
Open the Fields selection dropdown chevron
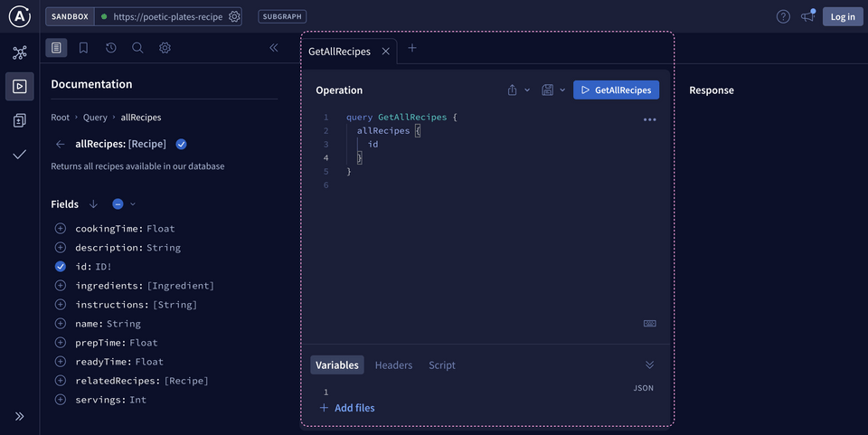(x=133, y=204)
